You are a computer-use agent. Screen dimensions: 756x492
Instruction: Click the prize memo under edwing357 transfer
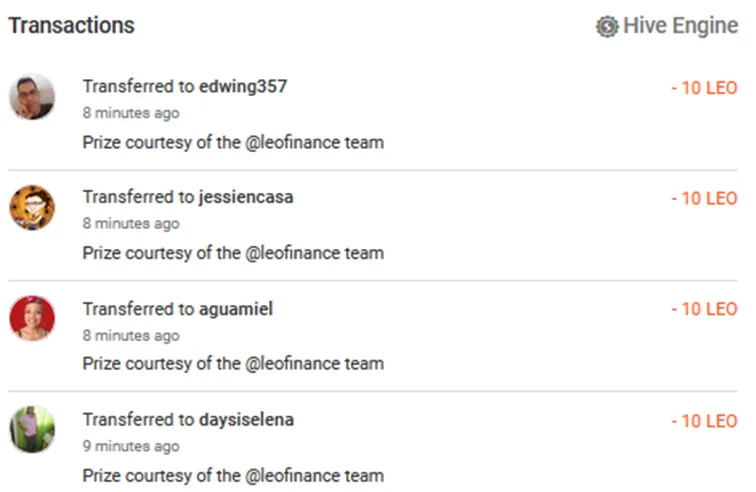233,143
